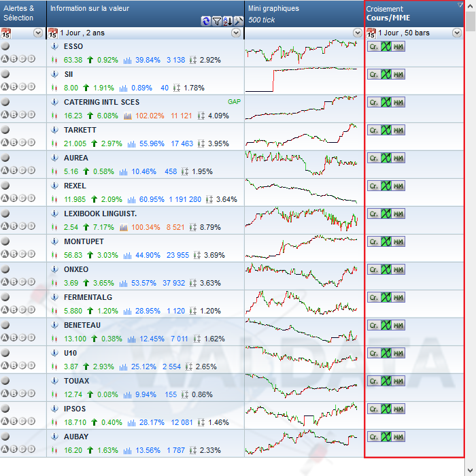Viewport: 476px width, 476px height.
Task: Click the green crossover icon in the SII row
Action: pos(386,74)
